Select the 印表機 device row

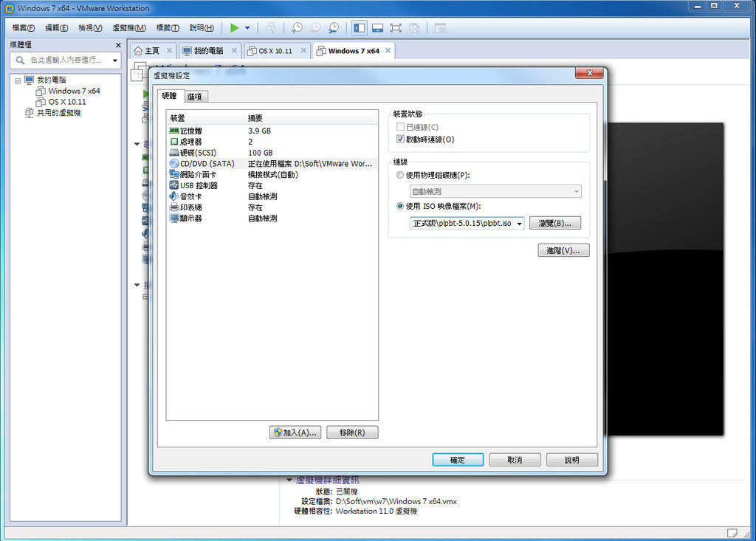pyautogui.click(x=272, y=207)
